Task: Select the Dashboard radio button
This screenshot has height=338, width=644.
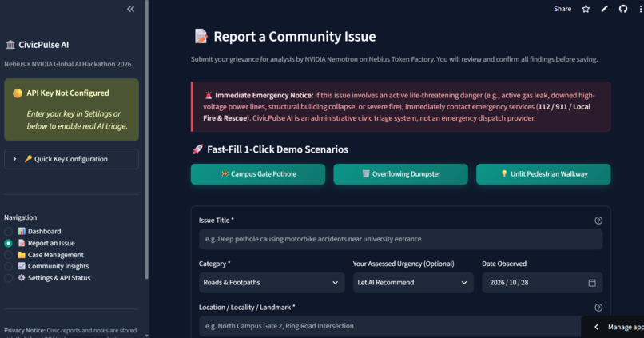Action: click(8, 232)
